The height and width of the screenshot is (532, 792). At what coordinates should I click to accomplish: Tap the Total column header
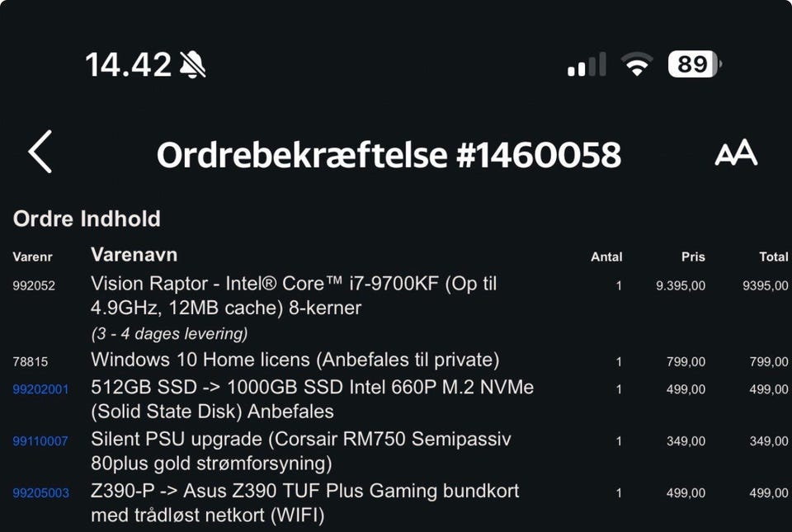pyautogui.click(x=773, y=257)
